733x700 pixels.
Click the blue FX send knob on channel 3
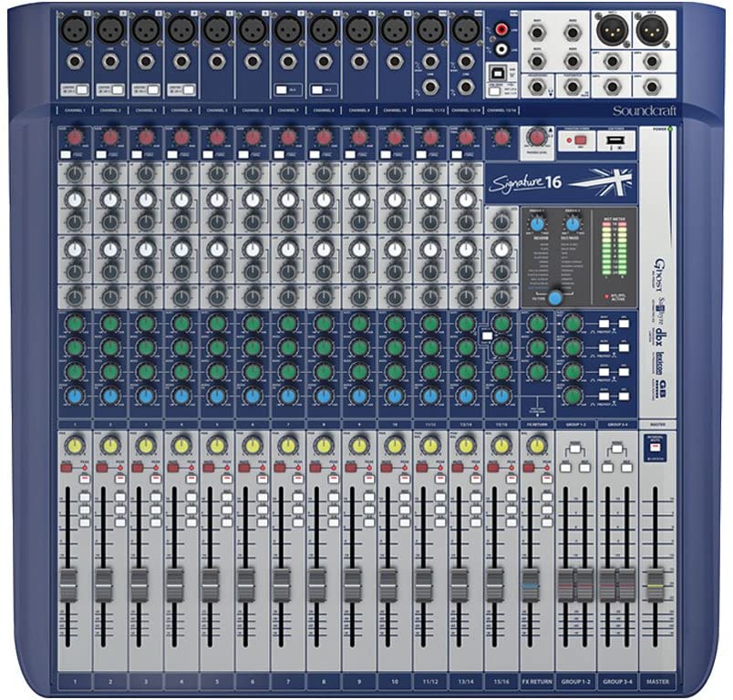[146, 396]
